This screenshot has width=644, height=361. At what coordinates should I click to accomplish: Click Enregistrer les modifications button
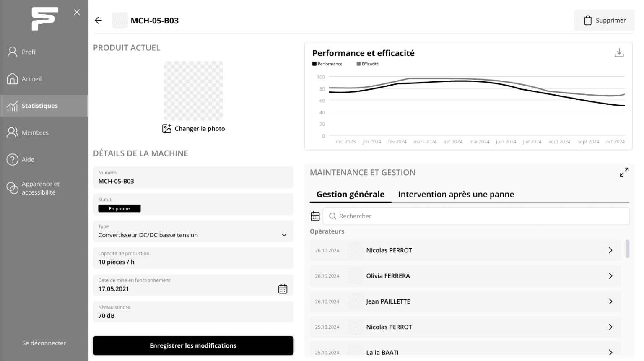[x=193, y=345]
